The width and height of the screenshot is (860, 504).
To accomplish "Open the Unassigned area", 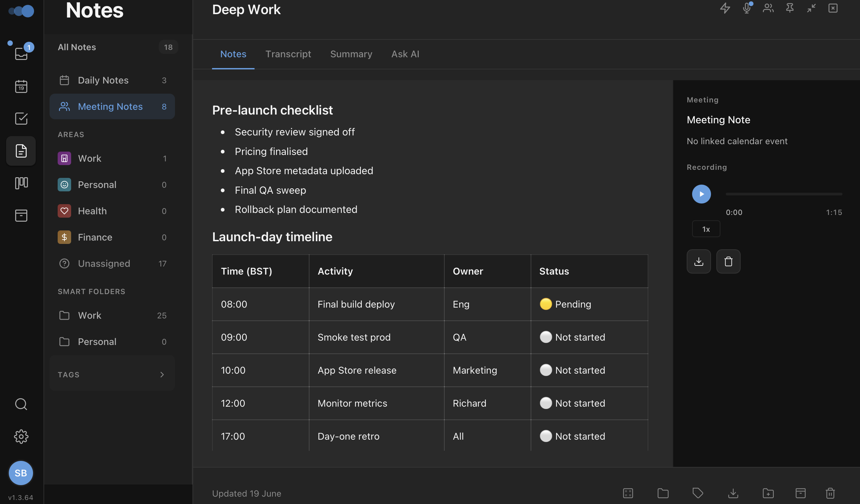I will click(112, 263).
